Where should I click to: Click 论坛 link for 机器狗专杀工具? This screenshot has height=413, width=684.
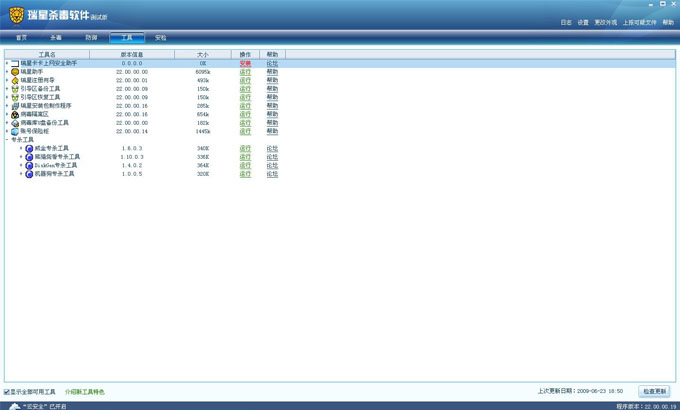point(272,174)
